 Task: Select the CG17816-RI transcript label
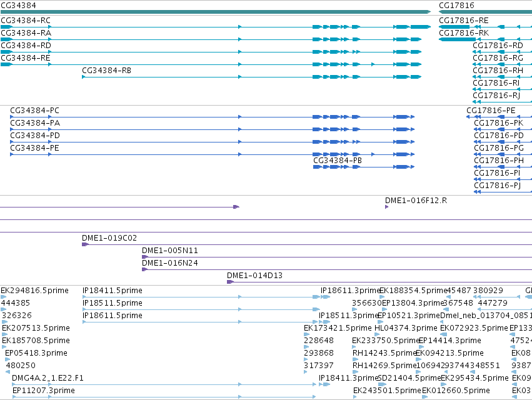click(496, 83)
